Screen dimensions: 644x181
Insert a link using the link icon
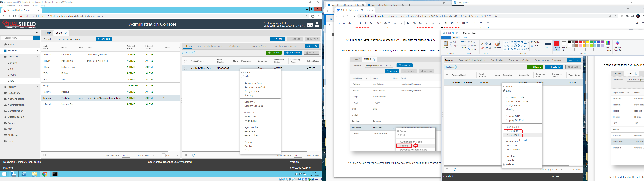click(x=458, y=23)
